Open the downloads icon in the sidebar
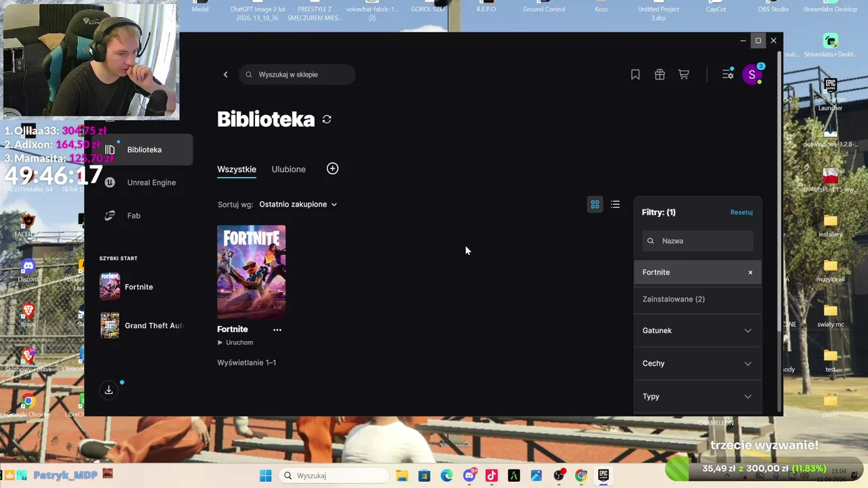Viewport: 868px width, 488px height. point(108,390)
